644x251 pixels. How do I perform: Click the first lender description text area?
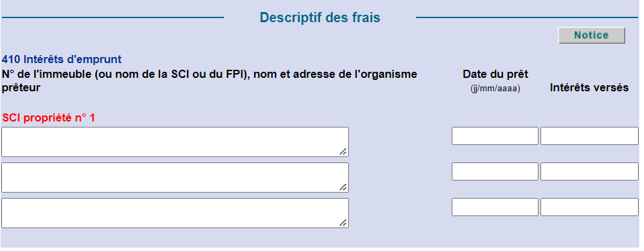pos(175,142)
